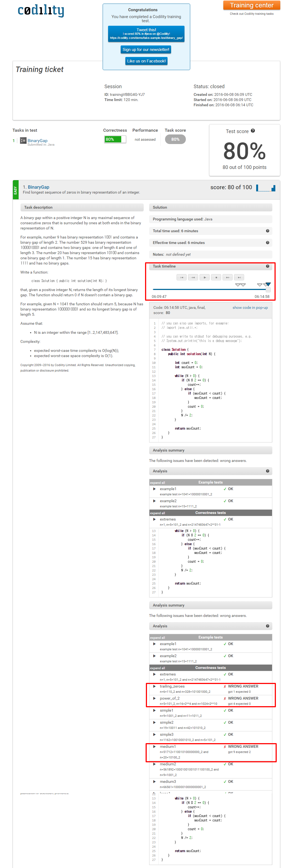Click 'not assessed' performance text
Screen dimensions: 283x868
(145, 139)
